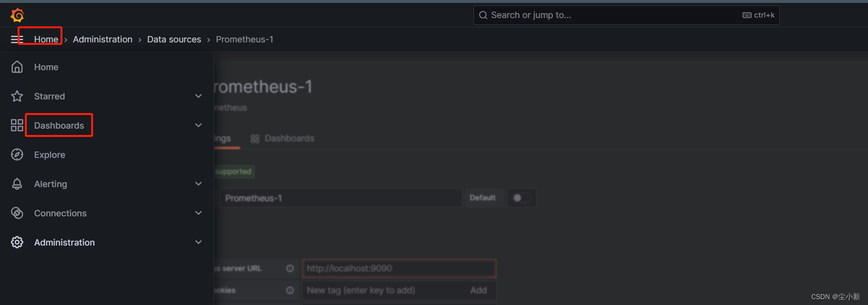Viewport: 868px width, 305px height.
Task: Click the Explore compass icon
Action: 17,155
